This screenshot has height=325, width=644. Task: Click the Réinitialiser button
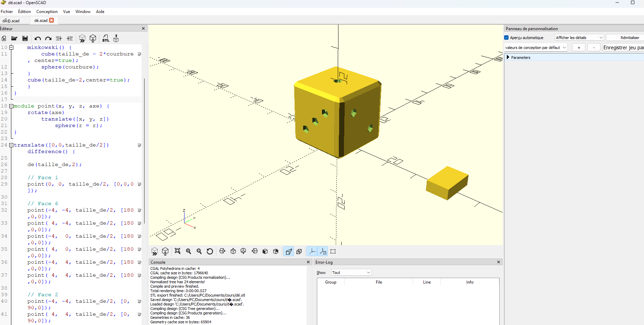tap(629, 38)
